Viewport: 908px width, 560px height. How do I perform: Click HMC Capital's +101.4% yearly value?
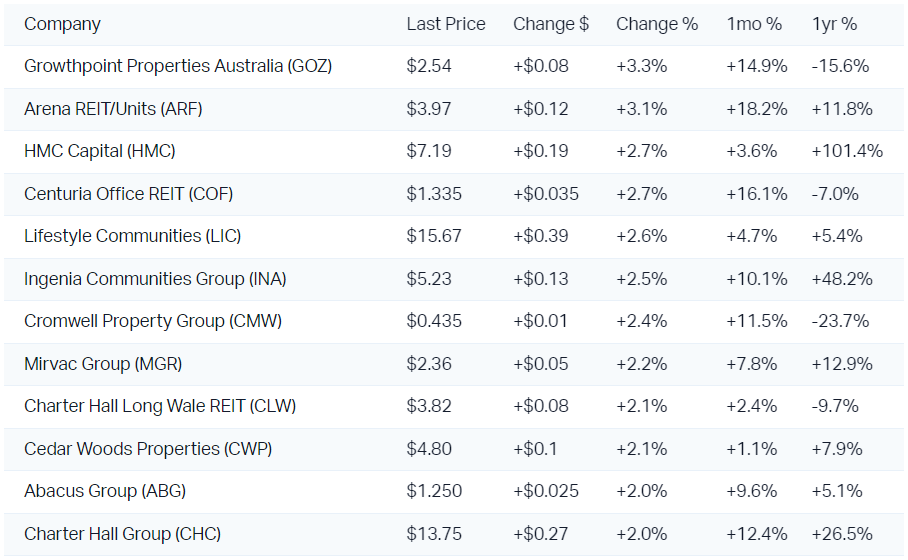pos(847,151)
